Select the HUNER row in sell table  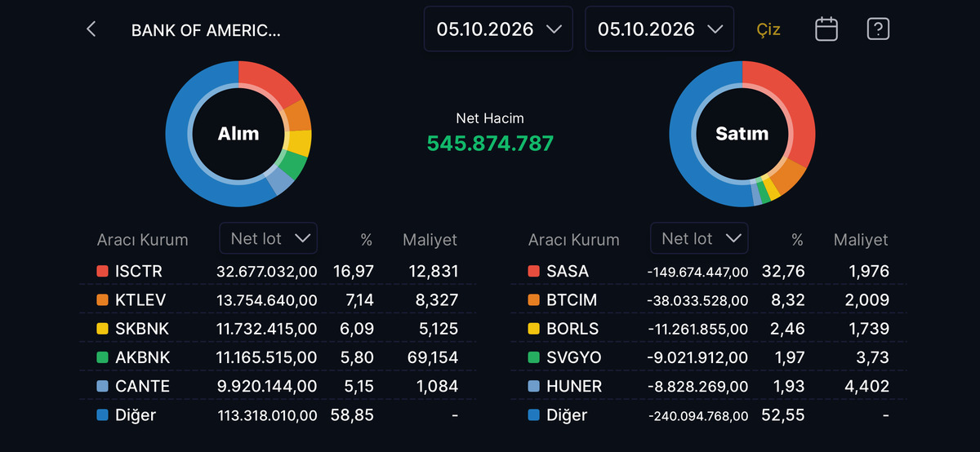709,386
